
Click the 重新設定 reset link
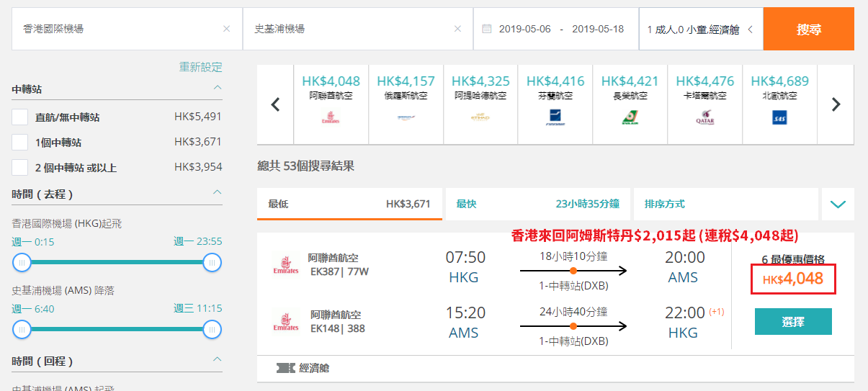(x=201, y=67)
